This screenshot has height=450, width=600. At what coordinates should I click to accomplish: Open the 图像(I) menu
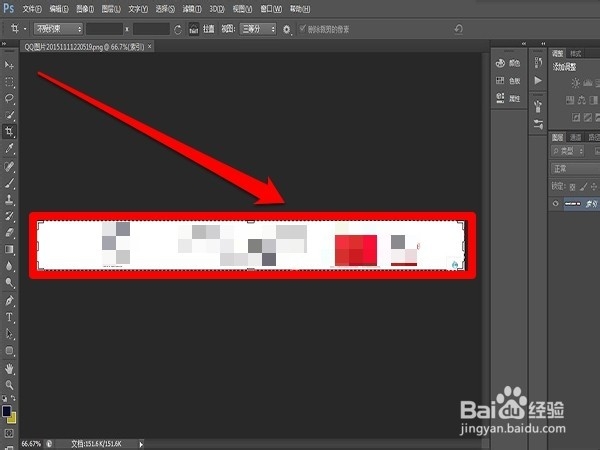pyautogui.click(x=85, y=9)
